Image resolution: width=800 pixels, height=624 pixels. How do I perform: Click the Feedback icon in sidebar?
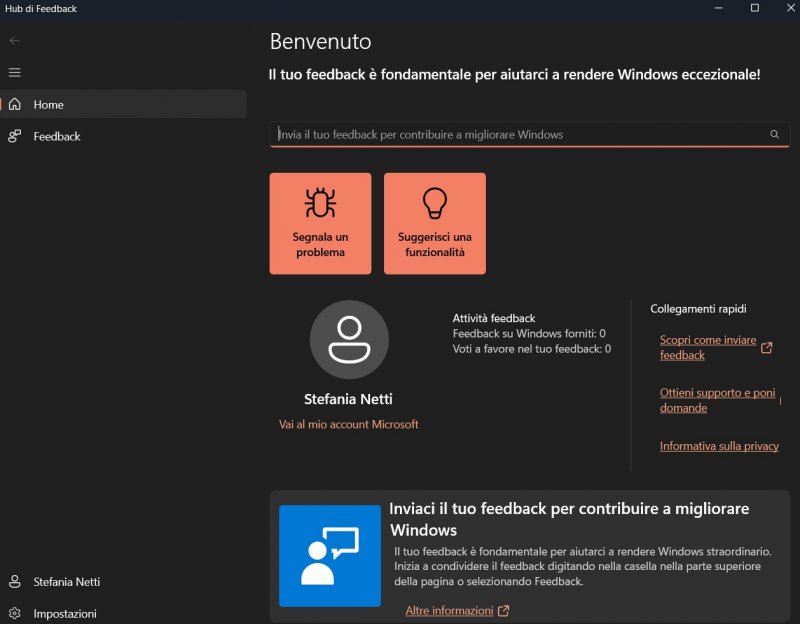pos(15,136)
